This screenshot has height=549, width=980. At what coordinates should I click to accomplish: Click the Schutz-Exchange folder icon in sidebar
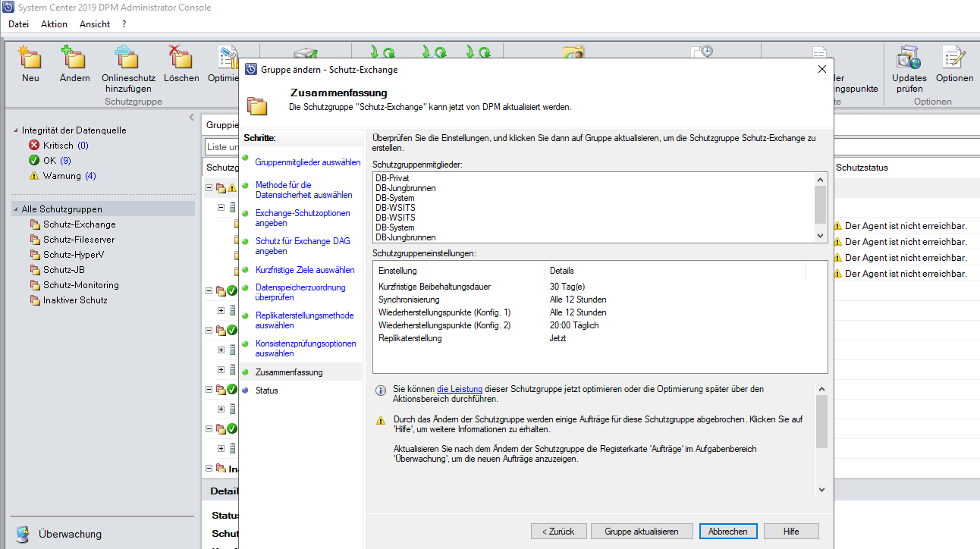coord(35,224)
